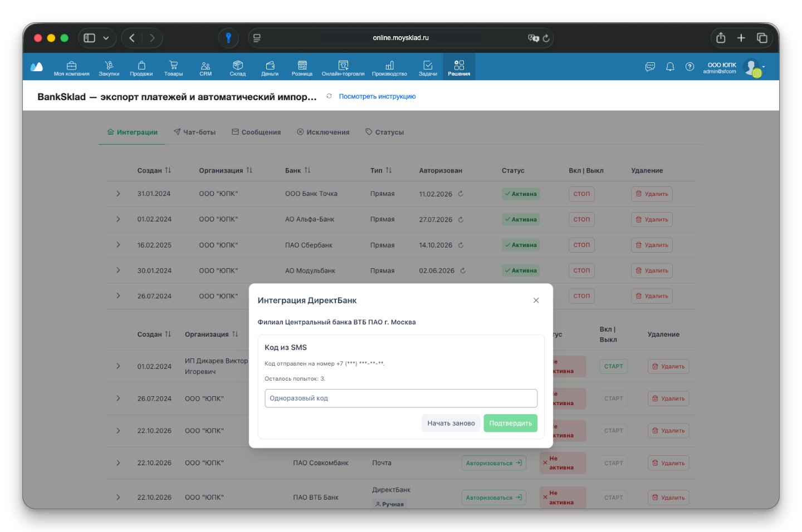Switch to the Чат-боты tab
The height and width of the screenshot is (532, 802).
194,132
